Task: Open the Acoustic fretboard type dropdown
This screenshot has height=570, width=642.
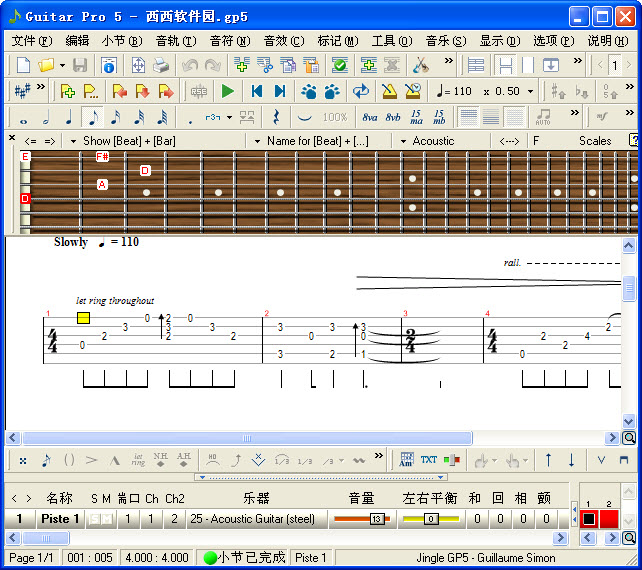Action: pyautogui.click(x=403, y=141)
